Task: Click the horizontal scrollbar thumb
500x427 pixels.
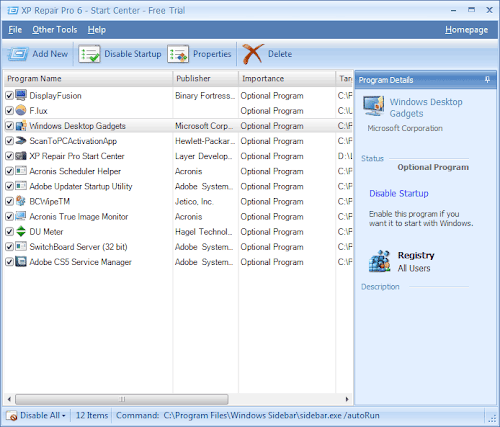Action: click(x=122, y=399)
